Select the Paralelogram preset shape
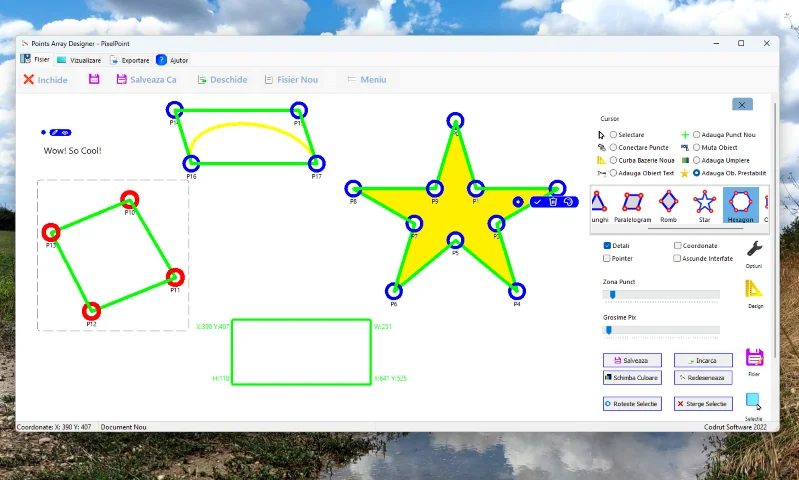Image resolution: width=799 pixels, height=480 pixels. point(632,203)
